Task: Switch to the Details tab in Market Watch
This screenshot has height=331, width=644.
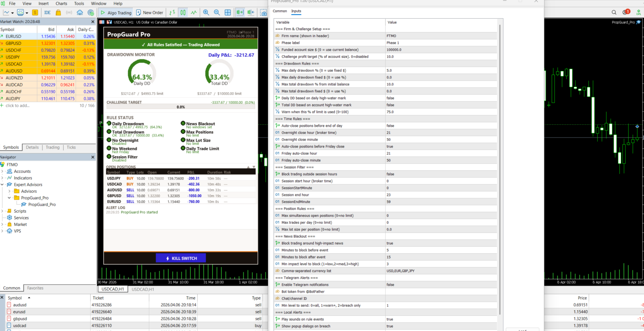Action: click(32, 147)
